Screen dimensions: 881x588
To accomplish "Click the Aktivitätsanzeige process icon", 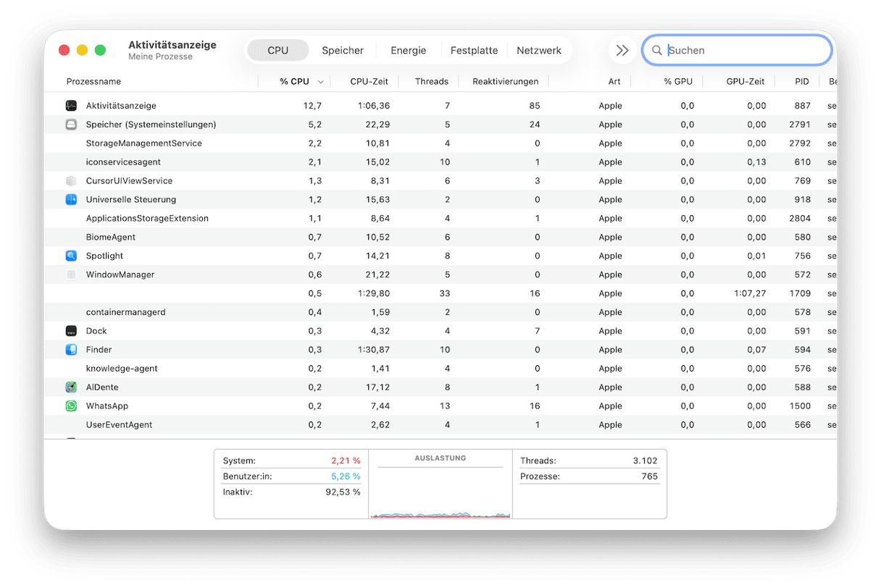I will tap(71, 106).
